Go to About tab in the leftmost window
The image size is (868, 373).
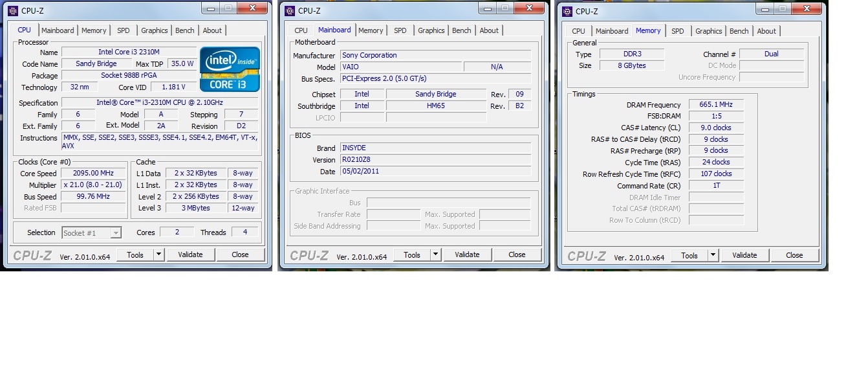[212, 30]
